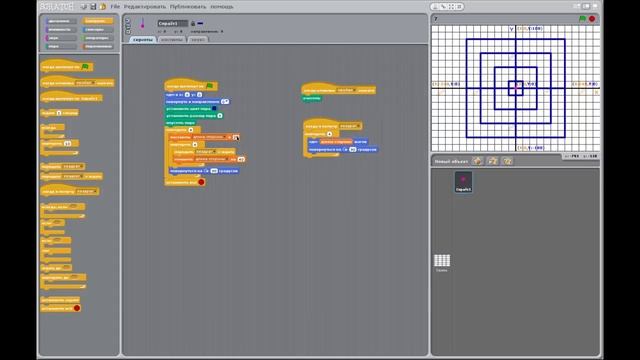This screenshot has height=360, width=640.
Task: Paint a new sprite with the brush button
Action: tap(477, 161)
